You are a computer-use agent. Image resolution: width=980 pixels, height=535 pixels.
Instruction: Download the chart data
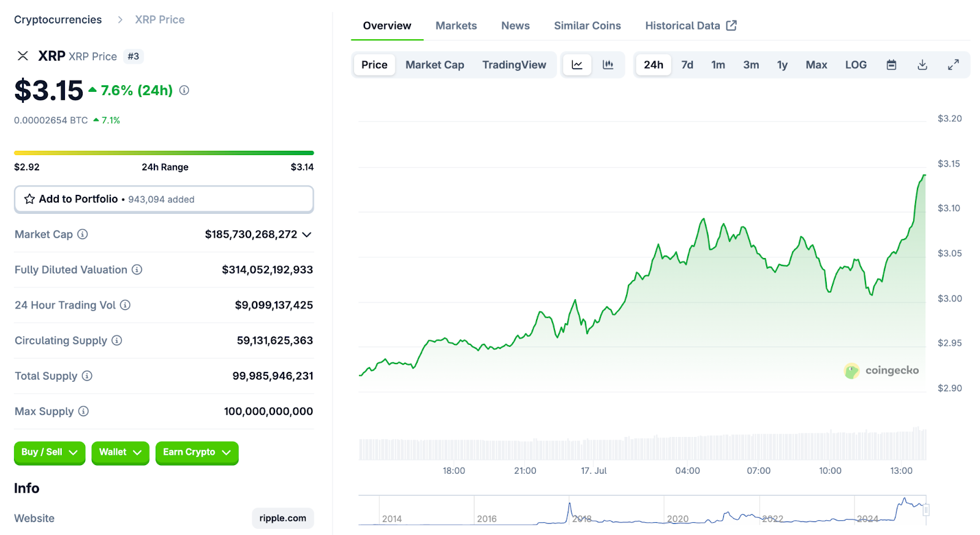point(922,65)
